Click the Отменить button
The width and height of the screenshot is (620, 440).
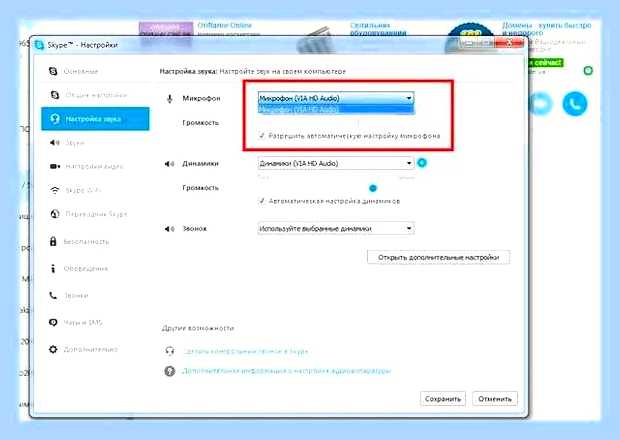click(x=495, y=399)
